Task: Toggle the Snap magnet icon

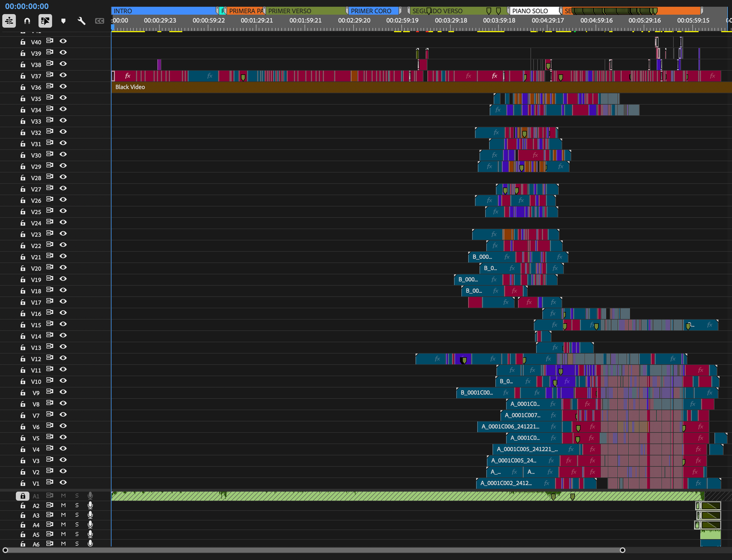Action: point(27,21)
